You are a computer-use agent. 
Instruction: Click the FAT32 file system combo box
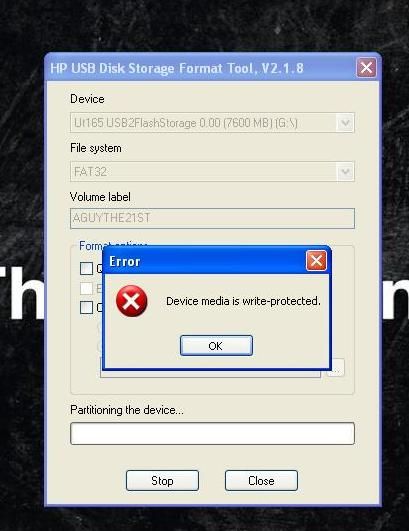tap(212, 172)
